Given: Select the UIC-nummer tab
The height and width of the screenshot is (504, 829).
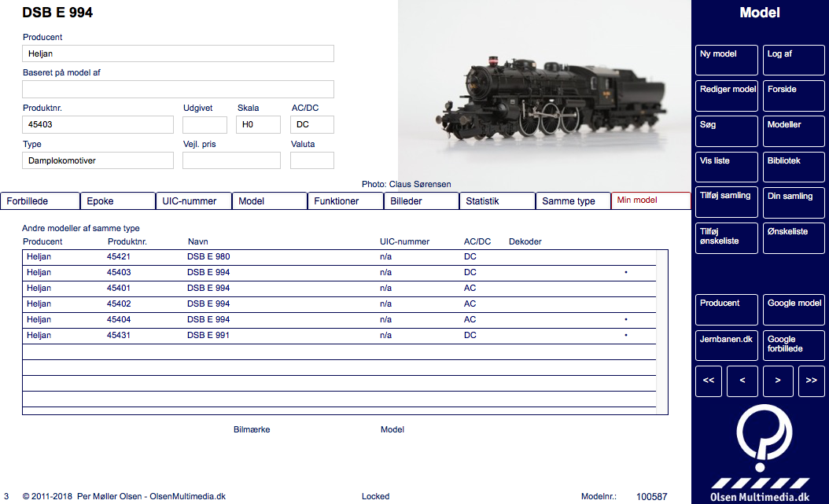Looking at the screenshot, I should (x=194, y=201).
